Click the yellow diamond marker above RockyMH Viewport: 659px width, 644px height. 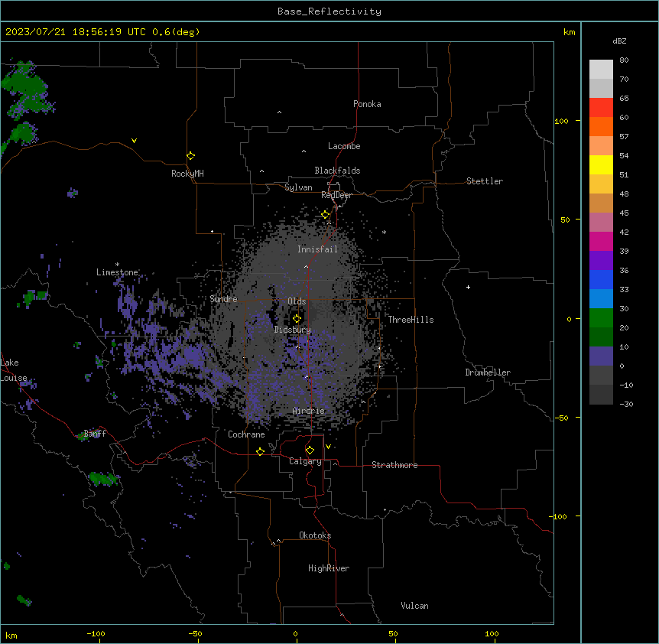click(x=191, y=156)
